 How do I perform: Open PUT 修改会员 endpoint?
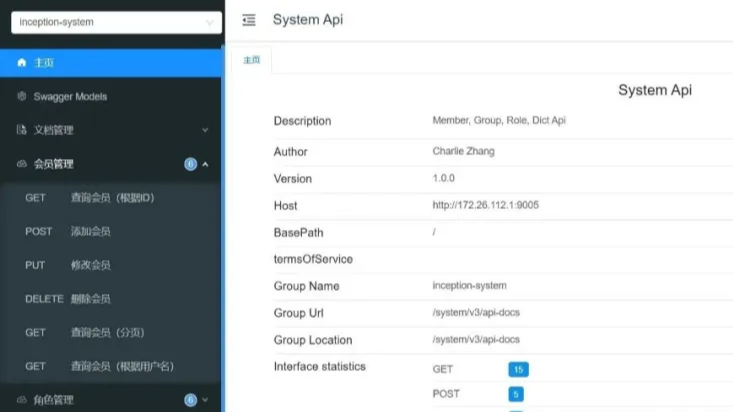[x=110, y=265]
